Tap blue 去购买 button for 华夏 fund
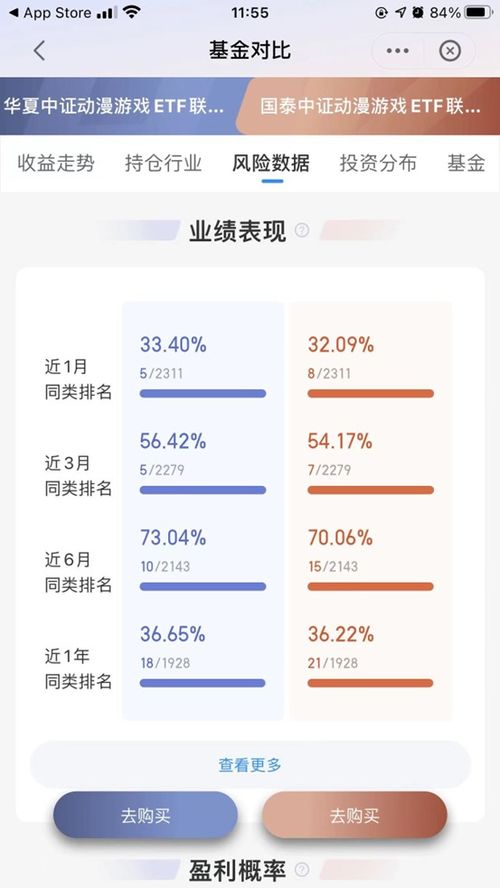The height and width of the screenshot is (888, 500). (x=146, y=816)
